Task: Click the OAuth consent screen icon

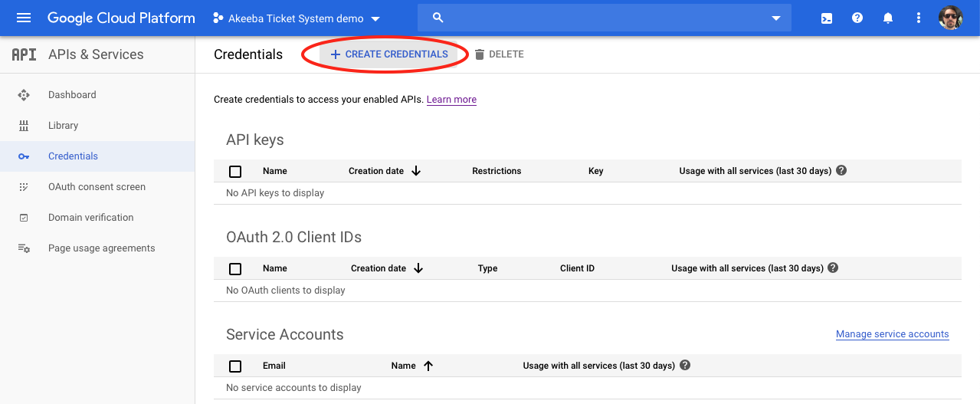Action: [x=24, y=187]
